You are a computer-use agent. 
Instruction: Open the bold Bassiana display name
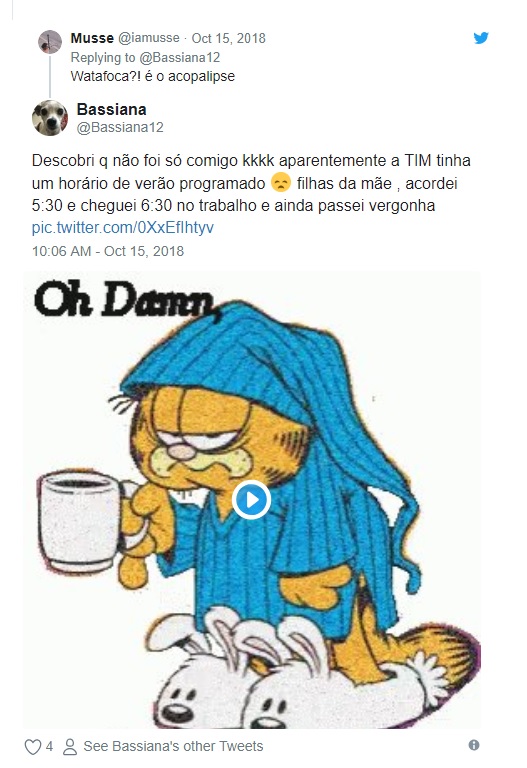(x=111, y=109)
